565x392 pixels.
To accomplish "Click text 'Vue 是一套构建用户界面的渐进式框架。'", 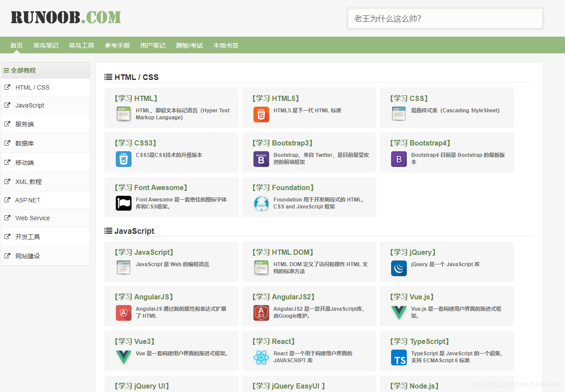I will 182,354.
